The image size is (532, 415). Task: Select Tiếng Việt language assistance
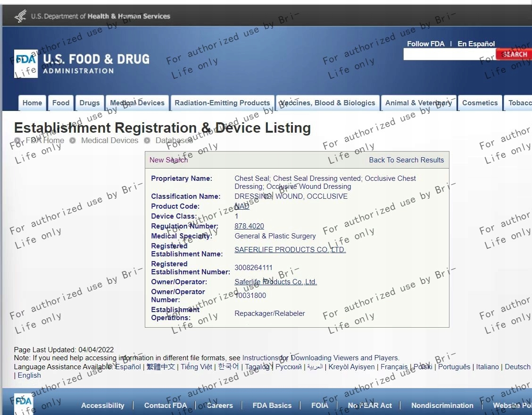(x=196, y=367)
